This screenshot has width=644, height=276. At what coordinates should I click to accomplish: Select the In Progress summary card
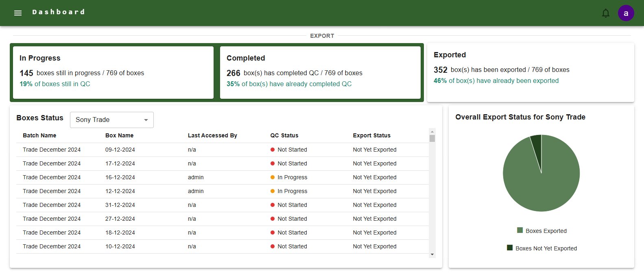pyautogui.click(x=113, y=72)
